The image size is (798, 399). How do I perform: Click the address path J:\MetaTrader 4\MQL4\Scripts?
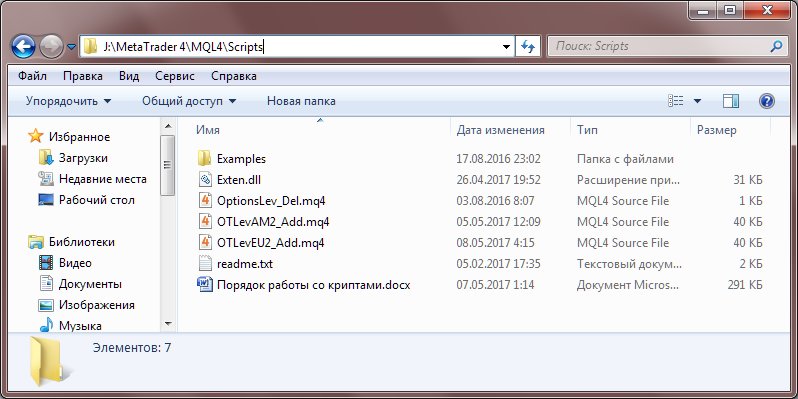pos(182,47)
